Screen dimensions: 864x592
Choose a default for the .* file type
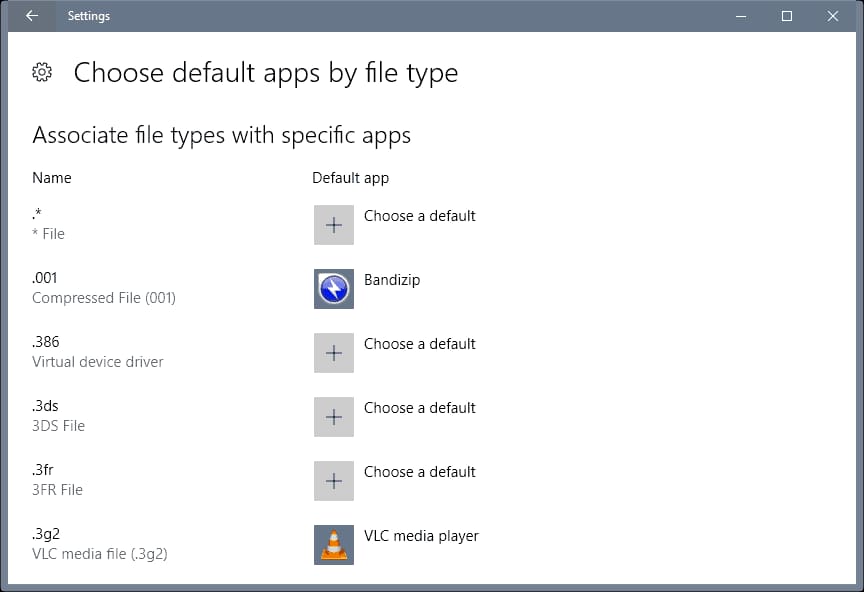pos(419,216)
